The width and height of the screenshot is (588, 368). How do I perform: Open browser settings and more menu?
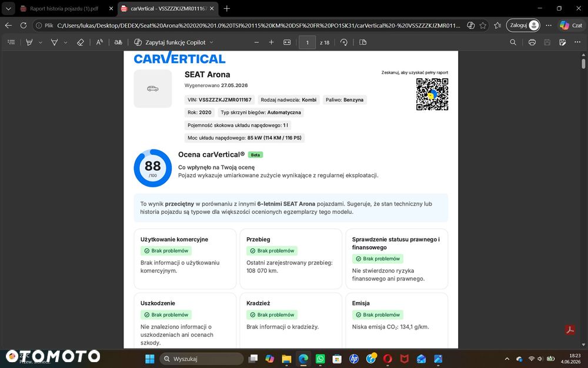[x=549, y=25]
